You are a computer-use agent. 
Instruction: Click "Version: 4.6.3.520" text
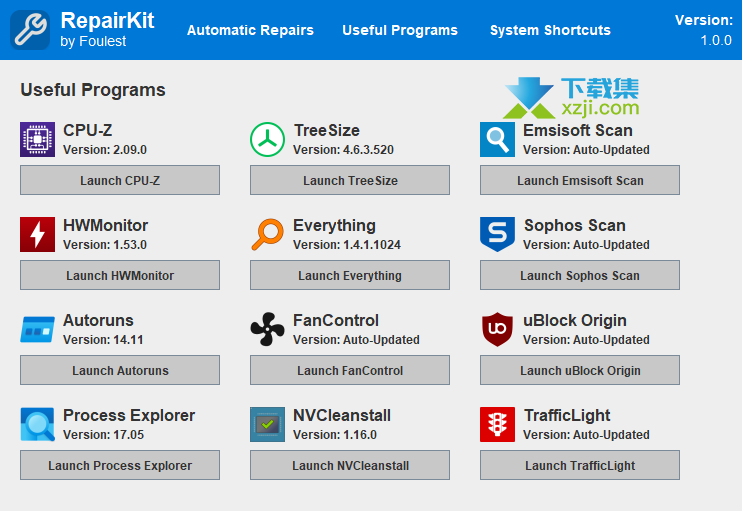coord(344,150)
